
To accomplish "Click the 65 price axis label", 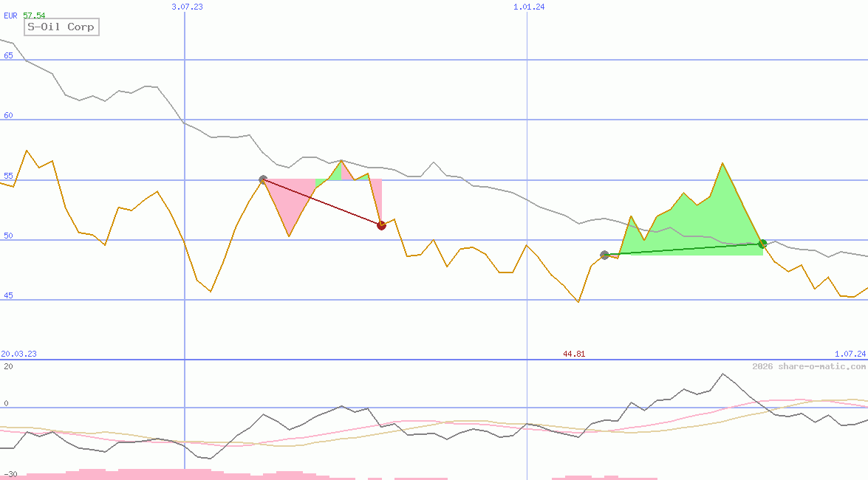I will [x=8, y=55].
